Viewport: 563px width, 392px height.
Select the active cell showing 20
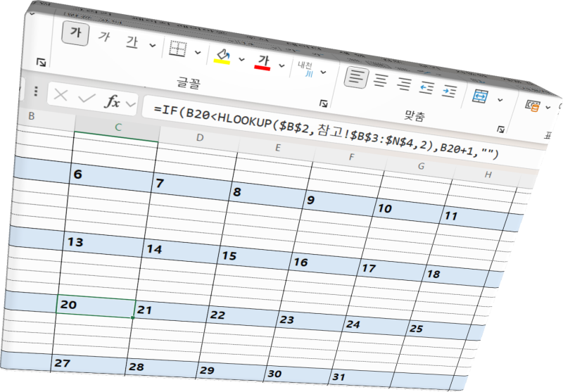tap(96, 307)
